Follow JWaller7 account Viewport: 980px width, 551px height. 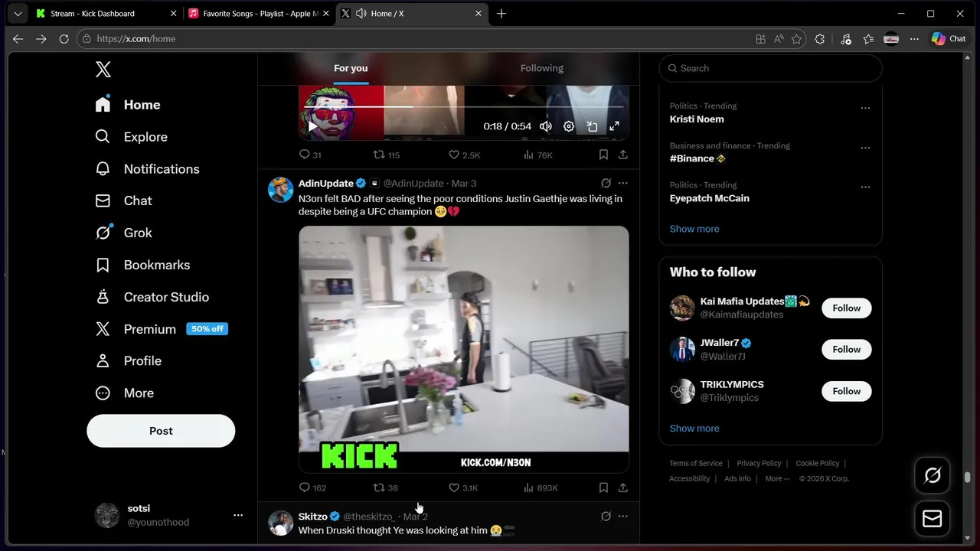tap(847, 349)
